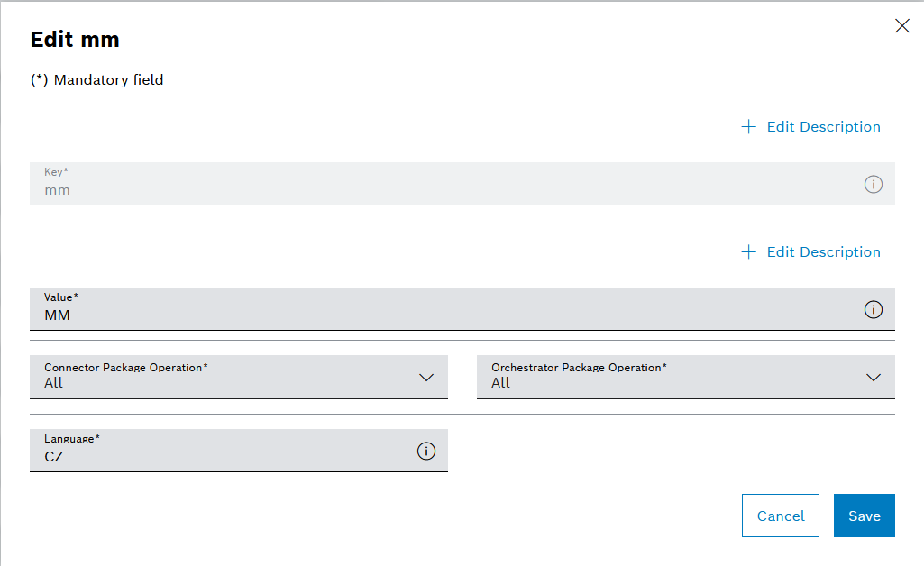Open Edit Description above the Key field

click(x=823, y=126)
